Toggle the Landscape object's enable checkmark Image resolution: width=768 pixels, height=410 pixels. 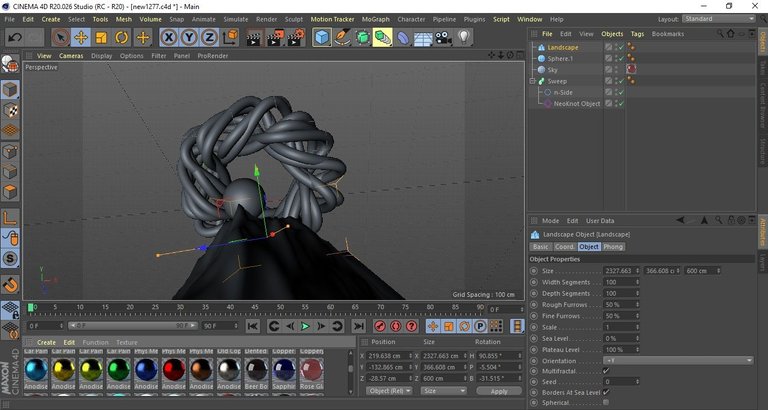[x=621, y=47]
